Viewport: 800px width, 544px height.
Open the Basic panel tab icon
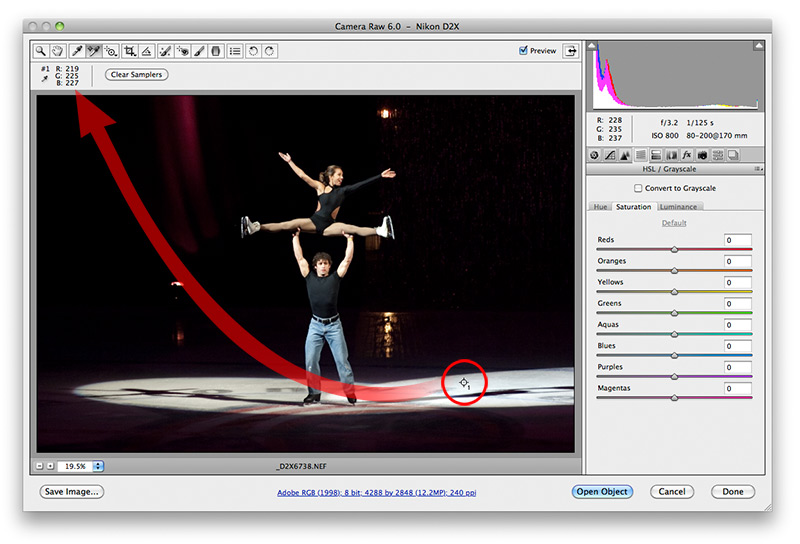click(594, 155)
